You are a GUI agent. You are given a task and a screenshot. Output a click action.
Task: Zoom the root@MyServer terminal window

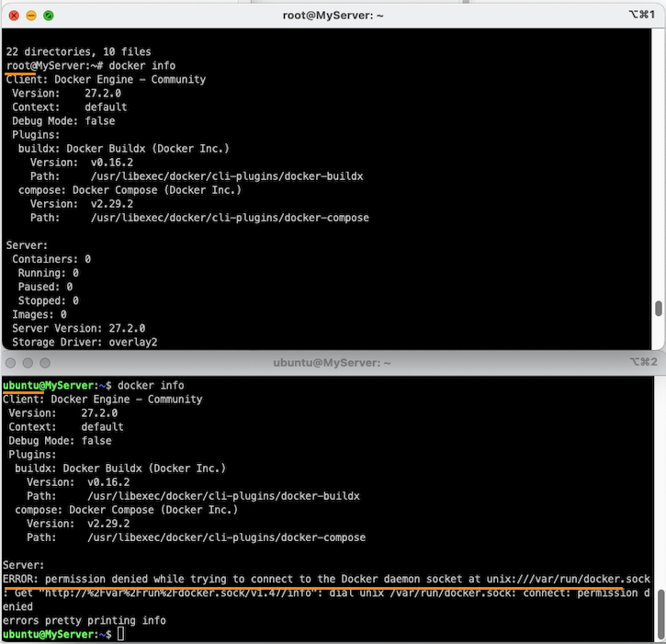[49, 16]
